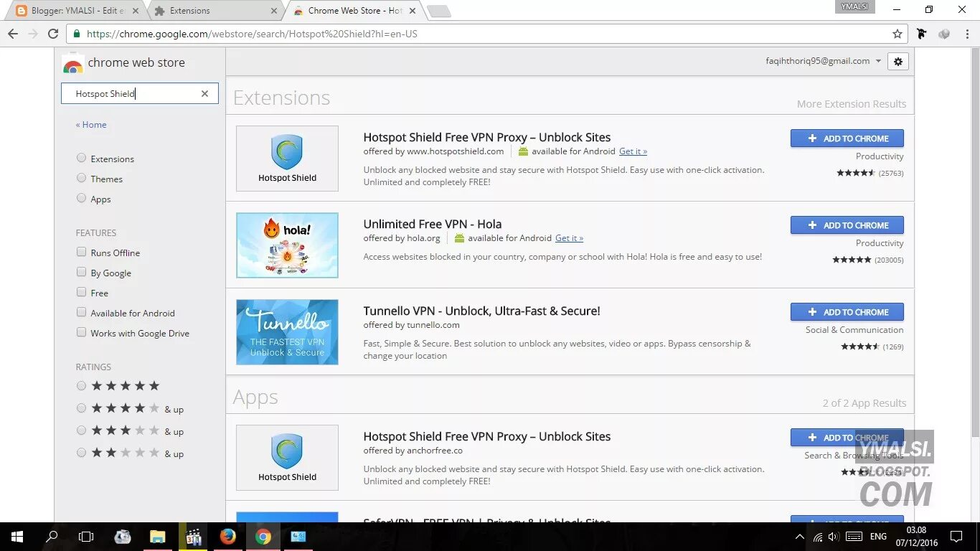The image size is (980, 551).
Task: Check the Free features filter
Action: 82,292
